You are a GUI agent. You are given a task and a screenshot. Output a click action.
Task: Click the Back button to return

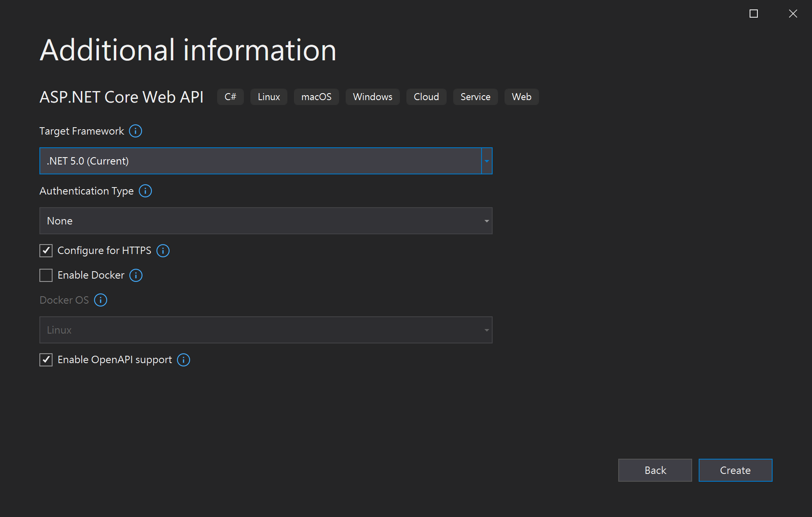coord(655,470)
